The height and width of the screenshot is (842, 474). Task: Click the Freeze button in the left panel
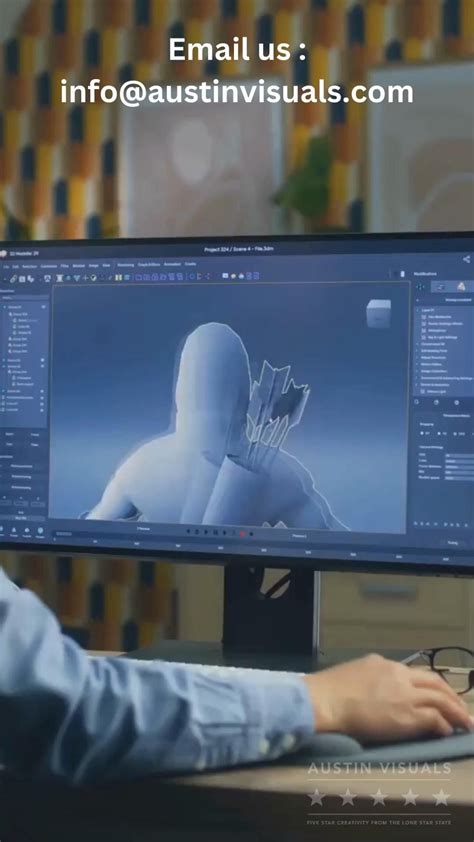[x=35, y=434]
